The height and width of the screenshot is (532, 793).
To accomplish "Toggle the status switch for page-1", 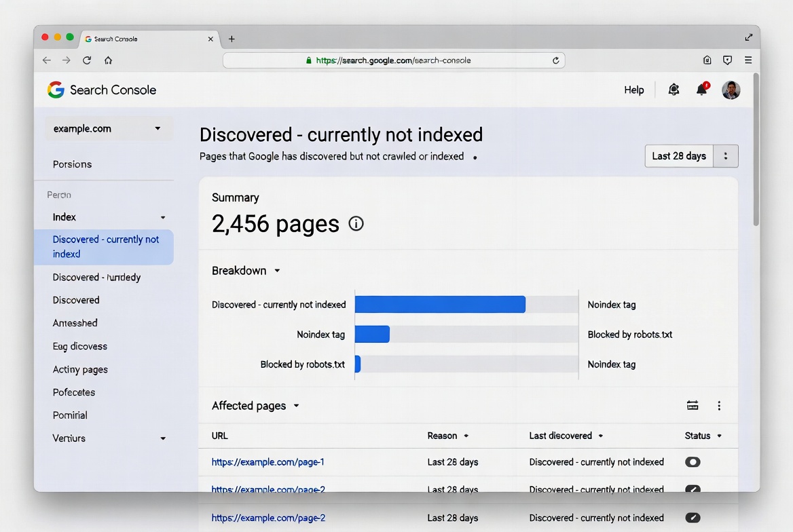I will 693,461.
